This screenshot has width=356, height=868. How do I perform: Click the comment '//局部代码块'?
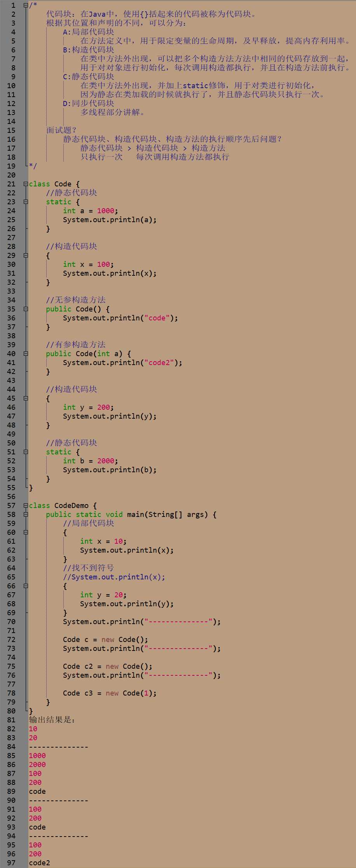click(x=89, y=524)
